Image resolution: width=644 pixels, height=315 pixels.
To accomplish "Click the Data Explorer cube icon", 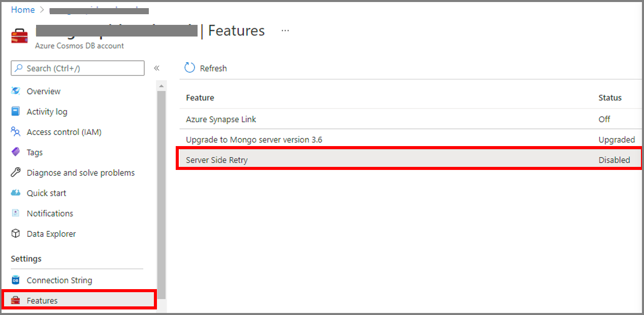I will (x=16, y=234).
